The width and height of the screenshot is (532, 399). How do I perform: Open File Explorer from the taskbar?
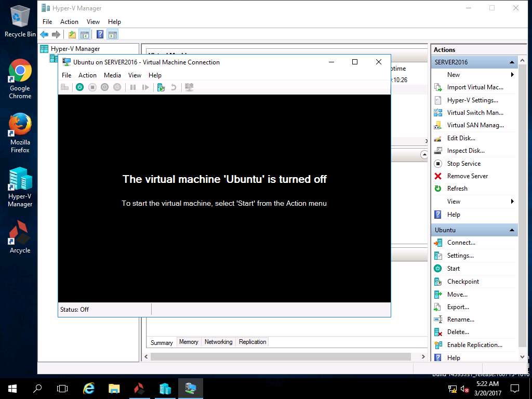pyautogui.click(x=114, y=389)
